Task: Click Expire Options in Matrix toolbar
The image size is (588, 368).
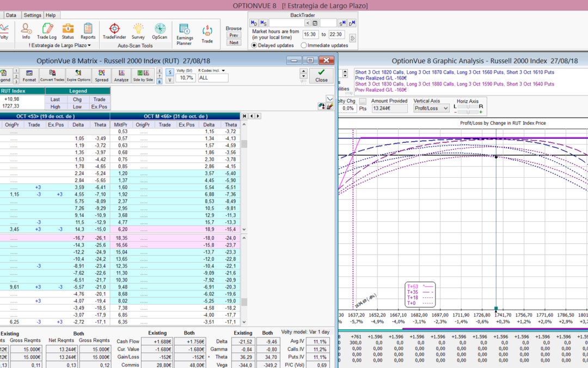Action: (x=78, y=75)
